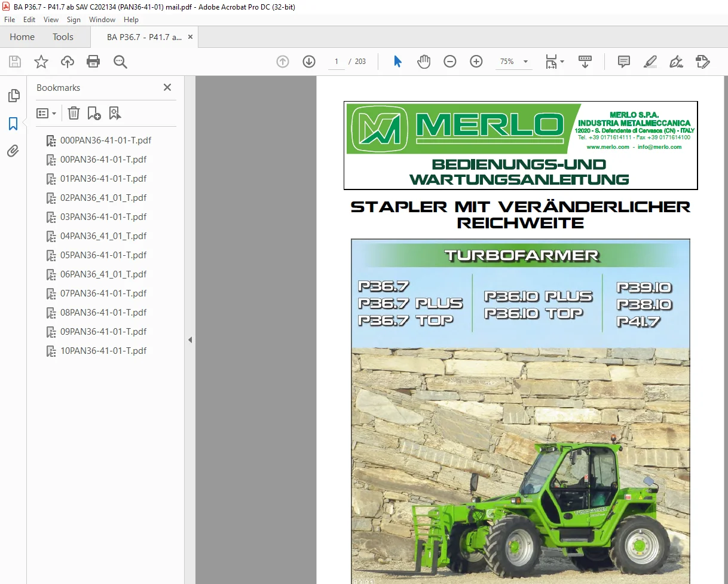
Task: Zoom out with minus icon
Action: (x=450, y=62)
